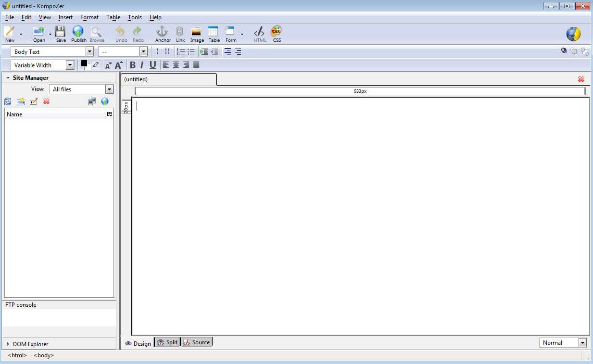Click the Browse magnifier icon
The width and height of the screenshot is (593, 364).
point(96,32)
